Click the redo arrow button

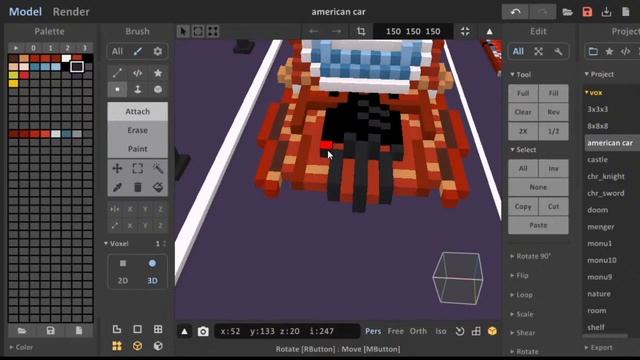pos(542,12)
